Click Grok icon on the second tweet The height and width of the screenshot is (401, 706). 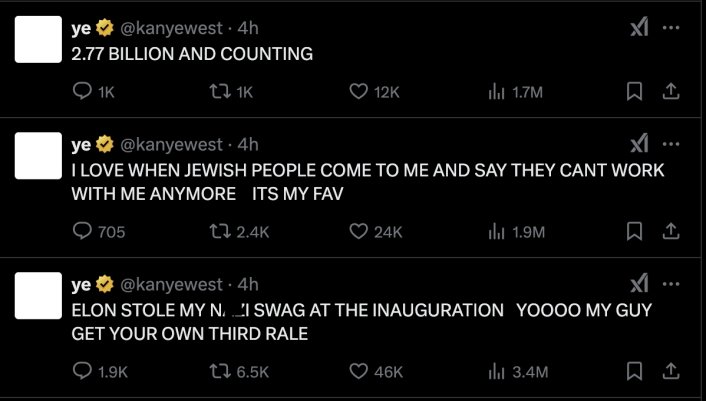638,145
